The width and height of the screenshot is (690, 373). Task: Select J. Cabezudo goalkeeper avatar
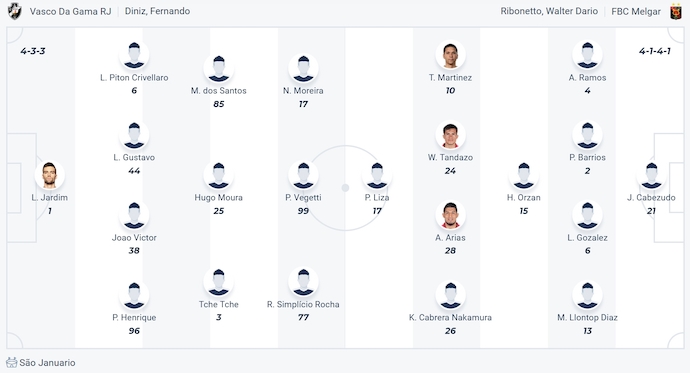651,175
